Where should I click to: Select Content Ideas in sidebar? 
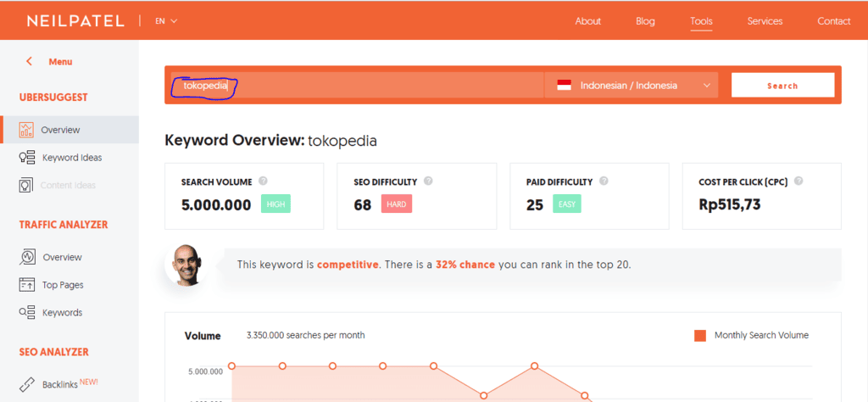click(x=68, y=186)
